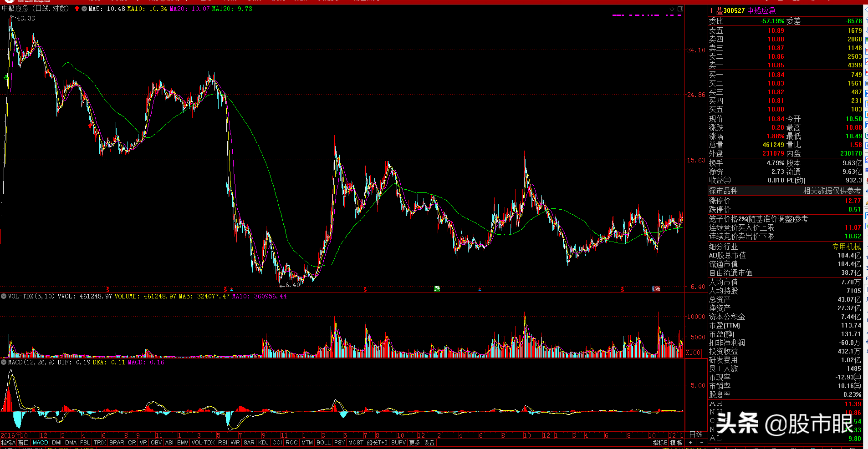
Task: Click the 指标B button
Action: [x=660, y=443]
